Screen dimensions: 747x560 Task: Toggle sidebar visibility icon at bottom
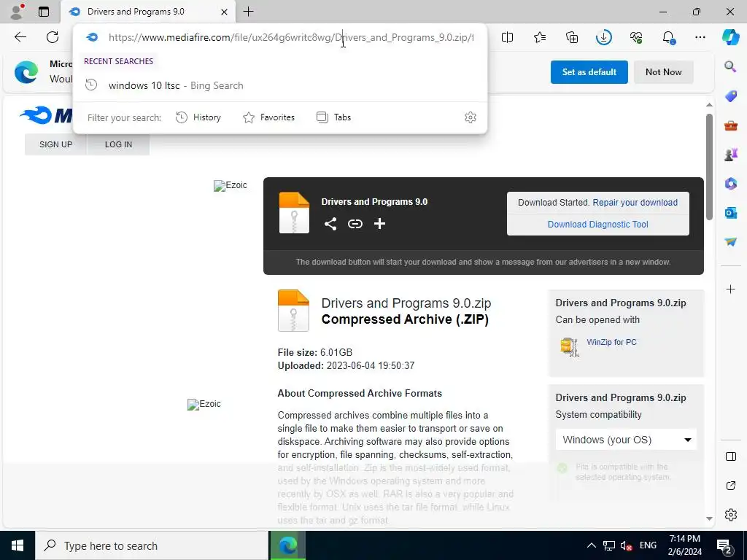(730, 456)
